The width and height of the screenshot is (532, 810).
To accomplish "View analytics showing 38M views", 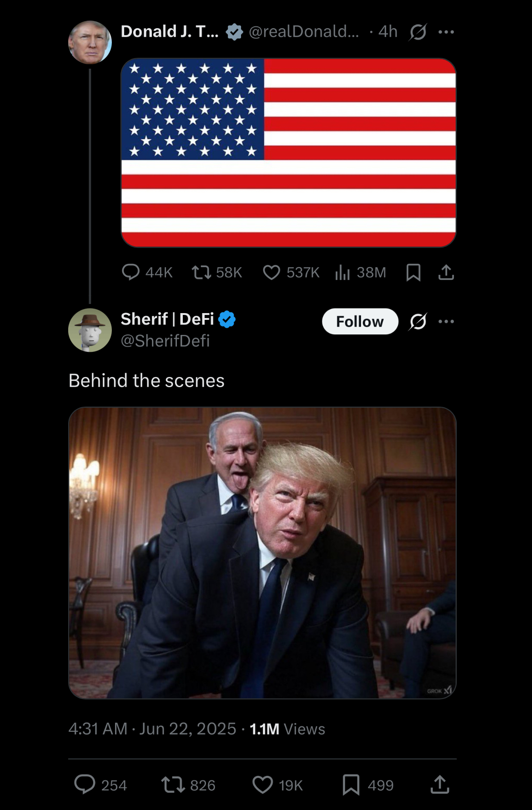I will (360, 272).
